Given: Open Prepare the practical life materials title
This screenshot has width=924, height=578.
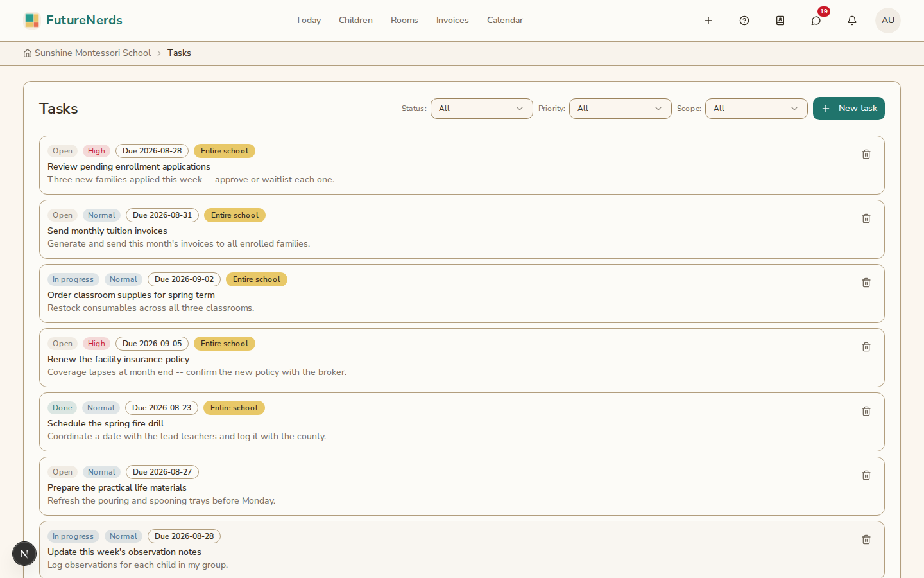Looking at the screenshot, I should (117, 487).
